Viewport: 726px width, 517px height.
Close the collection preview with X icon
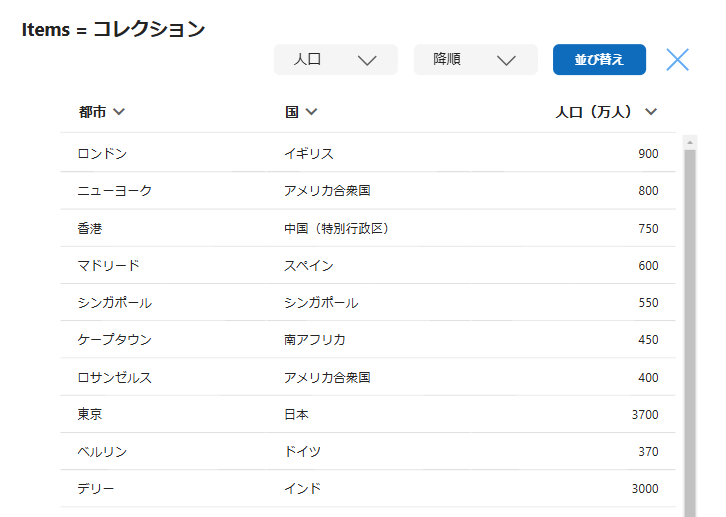(x=677, y=60)
